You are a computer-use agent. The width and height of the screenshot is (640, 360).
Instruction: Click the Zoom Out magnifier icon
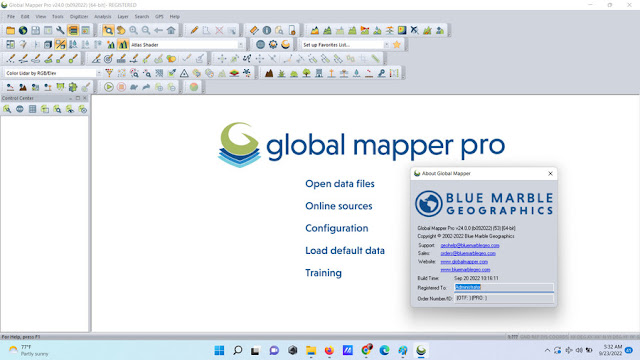(x=146, y=30)
